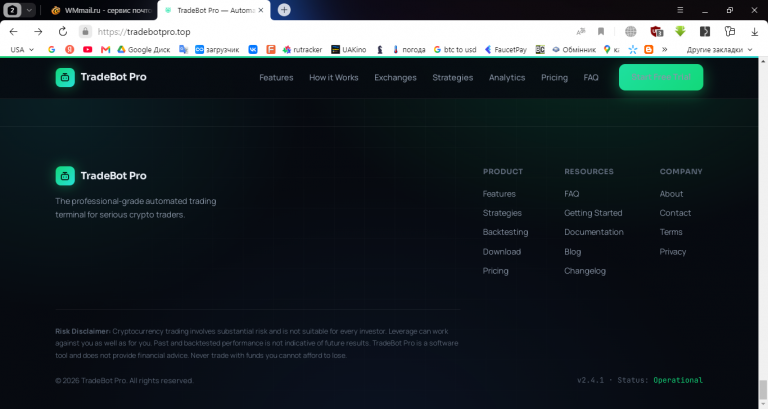Click the Start Free Trial button
The image size is (768, 409).
point(661,77)
